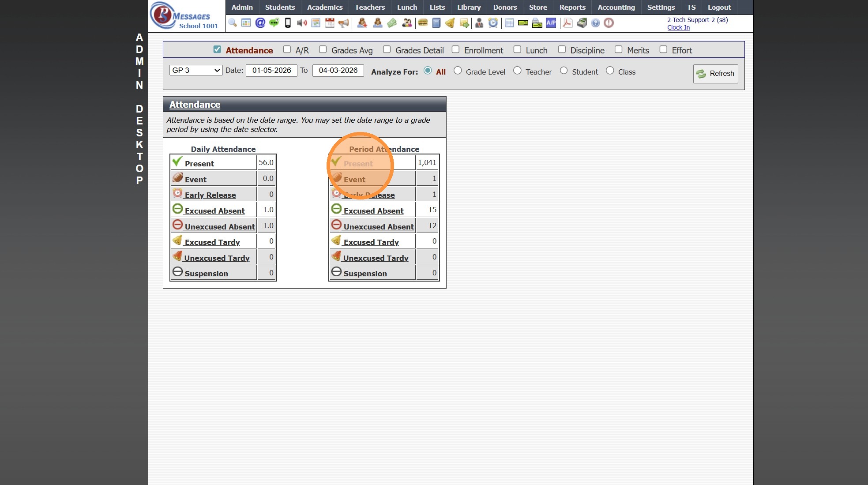Open the email @ icon
Image resolution: width=868 pixels, height=485 pixels.
260,23
